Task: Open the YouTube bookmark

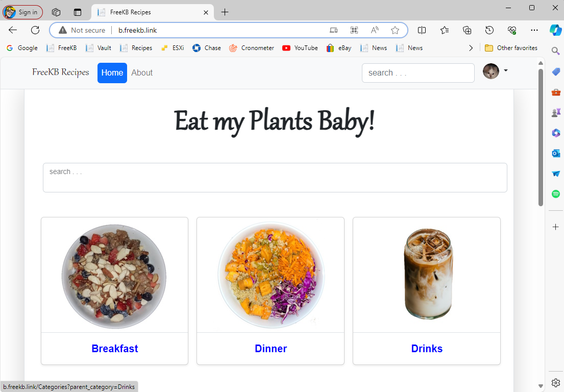Action: pyautogui.click(x=300, y=48)
